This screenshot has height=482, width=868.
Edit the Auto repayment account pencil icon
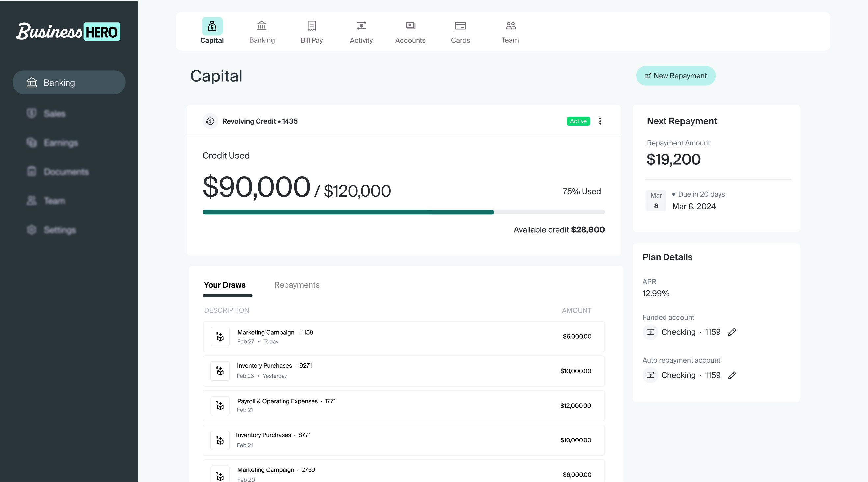tap(732, 375)
